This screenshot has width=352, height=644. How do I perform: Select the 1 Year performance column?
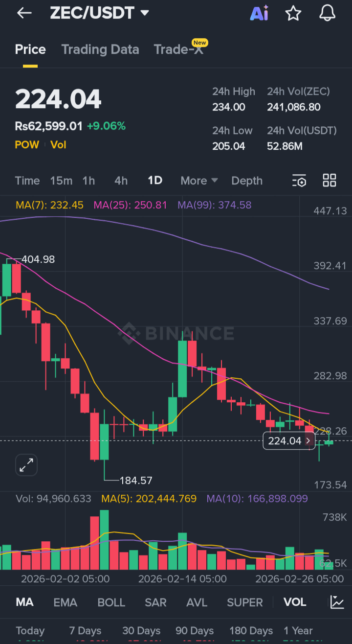point(298,630)
